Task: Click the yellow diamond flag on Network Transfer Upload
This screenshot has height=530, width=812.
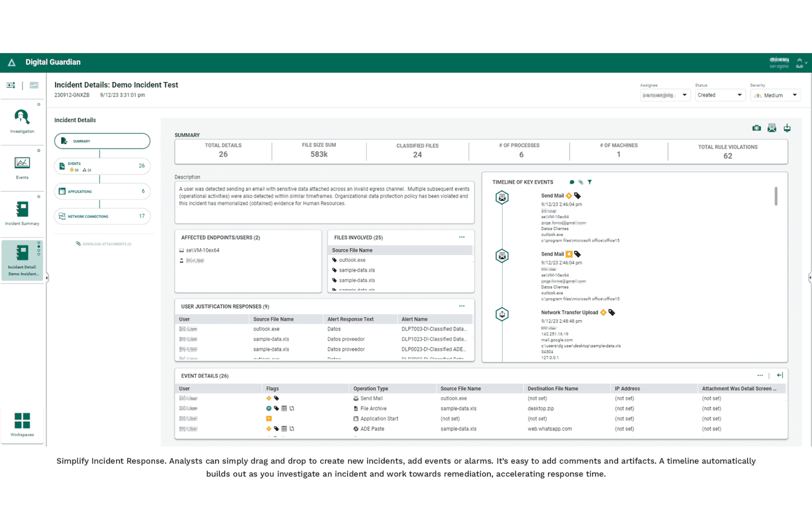Action: (603, 312)
